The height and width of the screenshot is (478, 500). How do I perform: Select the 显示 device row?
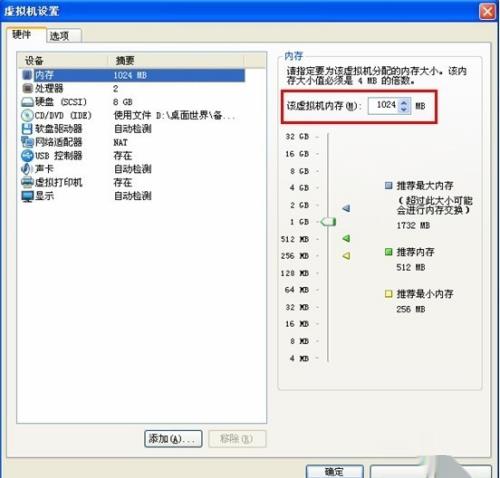pos(133,196)
